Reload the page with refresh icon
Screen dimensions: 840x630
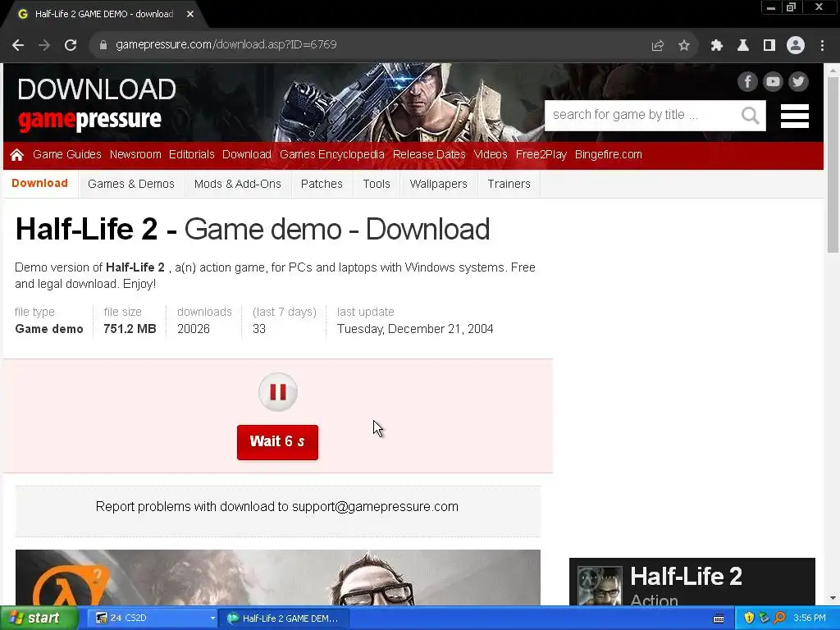coord(71,45)
